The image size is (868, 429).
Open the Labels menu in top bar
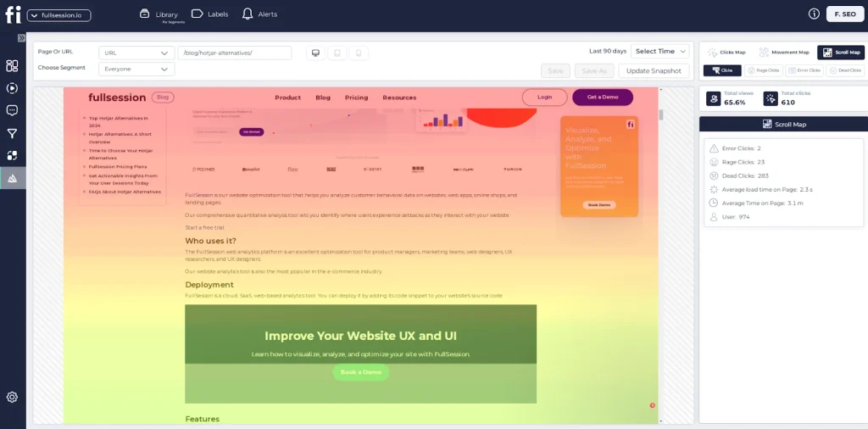tap(210, 14)
